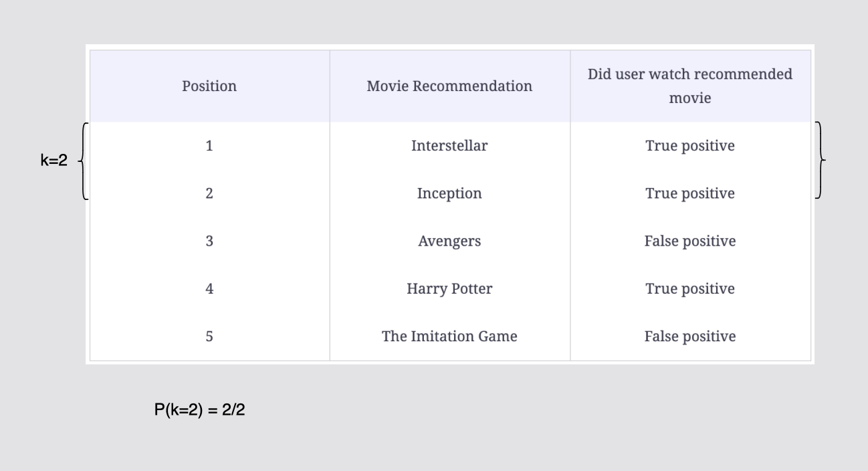Select the Inception movie cell
Screen dimensions: 868x471
449,193
